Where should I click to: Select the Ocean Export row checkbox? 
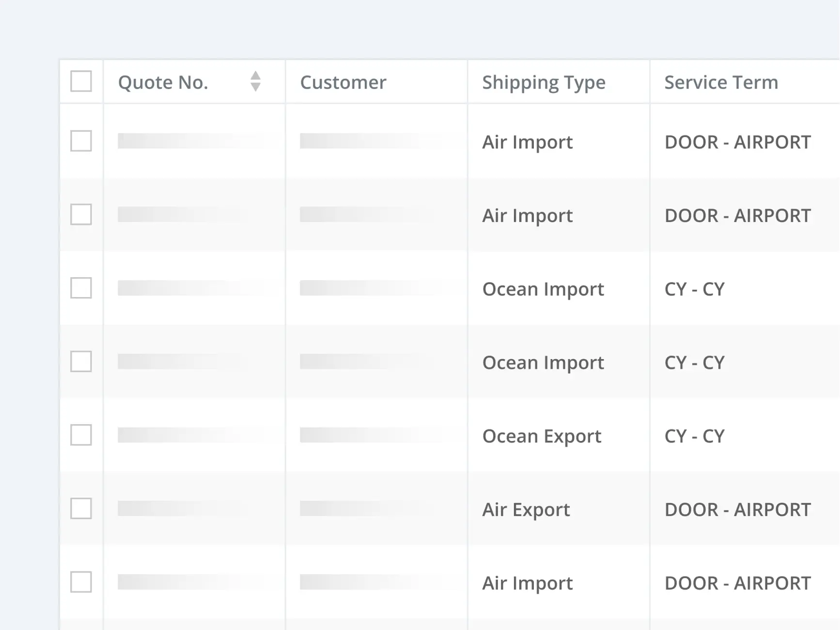point(81,435)
